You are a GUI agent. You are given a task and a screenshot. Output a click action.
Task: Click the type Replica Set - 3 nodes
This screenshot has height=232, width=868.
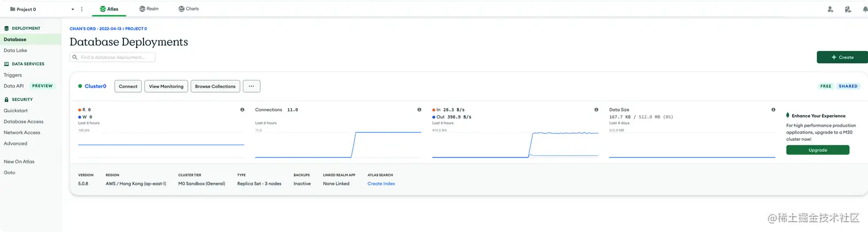point(259,184)
